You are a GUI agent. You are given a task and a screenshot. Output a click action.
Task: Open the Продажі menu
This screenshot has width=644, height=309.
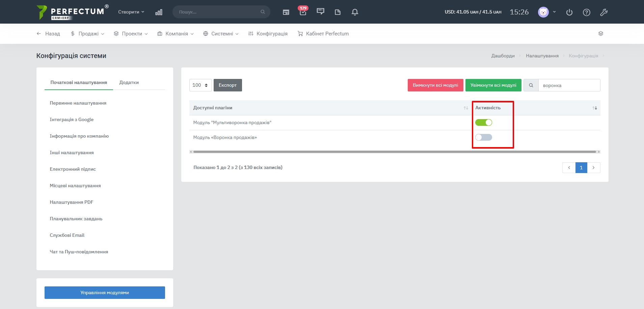coord(88,34)
